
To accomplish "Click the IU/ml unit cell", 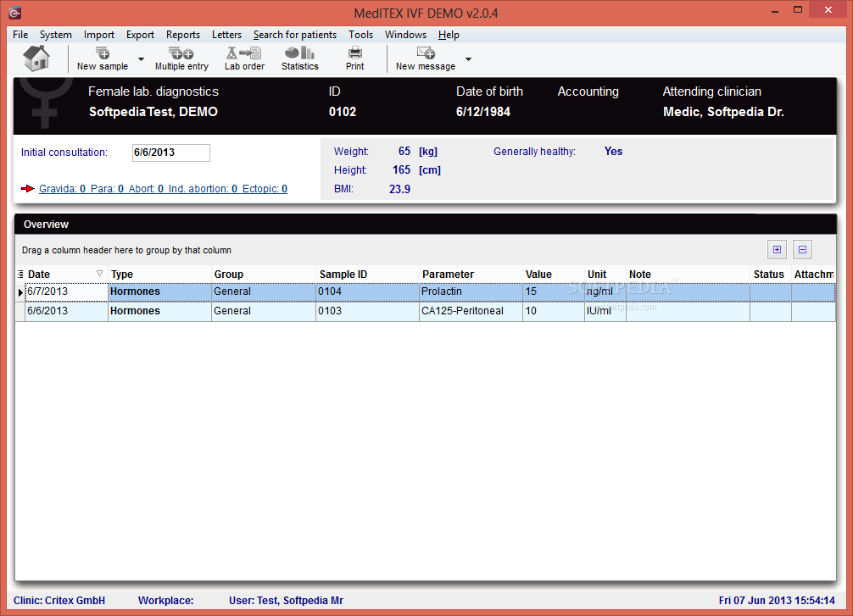I will [x=605, y=311].
